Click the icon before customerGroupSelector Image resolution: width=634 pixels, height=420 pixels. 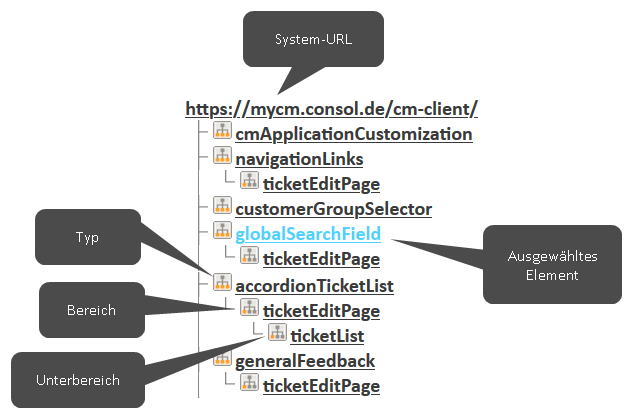pos(222,208)
